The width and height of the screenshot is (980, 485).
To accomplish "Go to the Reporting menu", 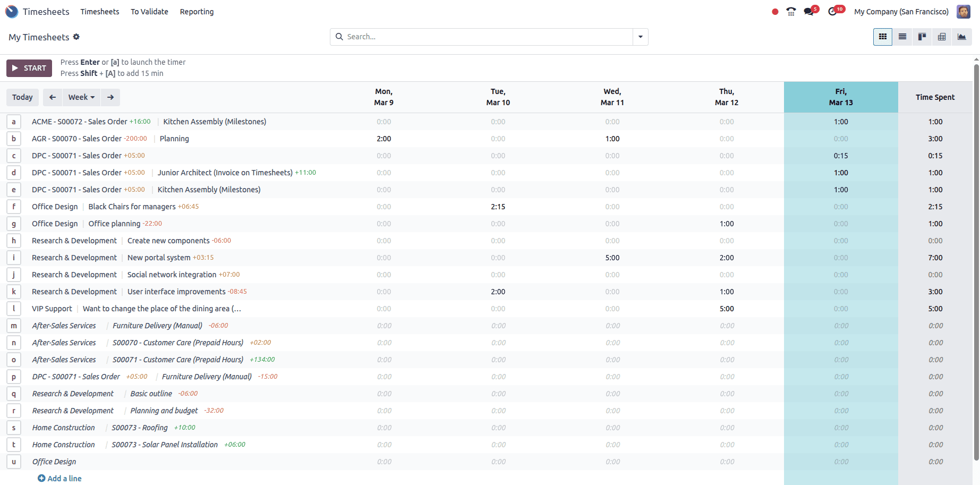I will click(x=197, y=11).
